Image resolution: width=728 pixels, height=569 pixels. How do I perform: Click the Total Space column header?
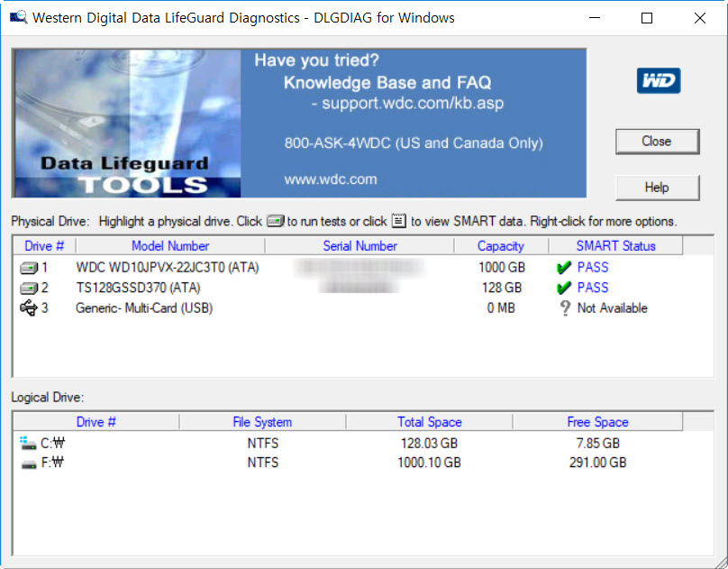pos(430,422)
